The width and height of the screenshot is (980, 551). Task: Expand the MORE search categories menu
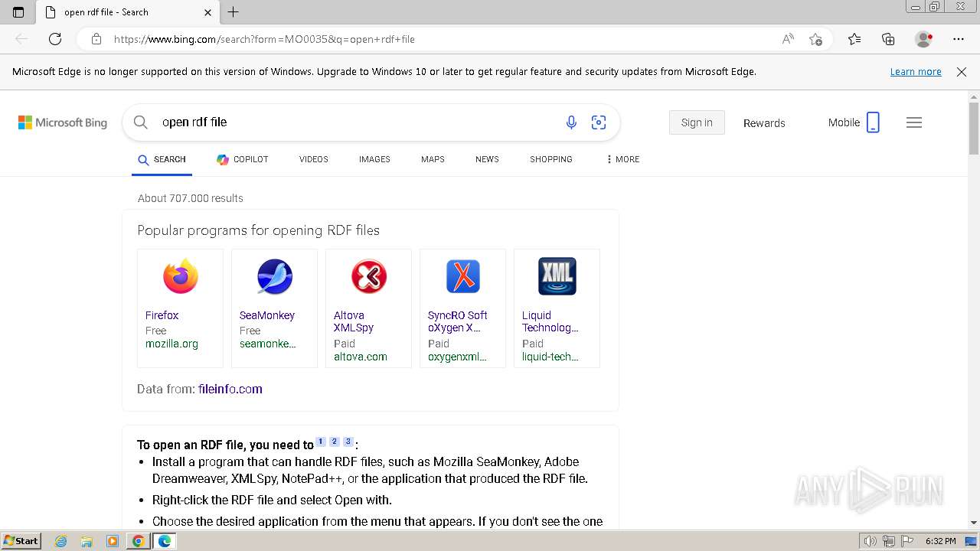click(622, 159)
